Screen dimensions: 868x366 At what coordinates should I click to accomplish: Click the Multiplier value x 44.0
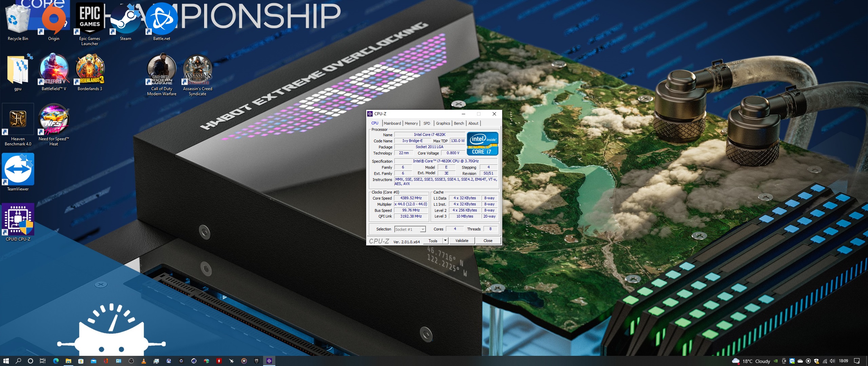411,204
